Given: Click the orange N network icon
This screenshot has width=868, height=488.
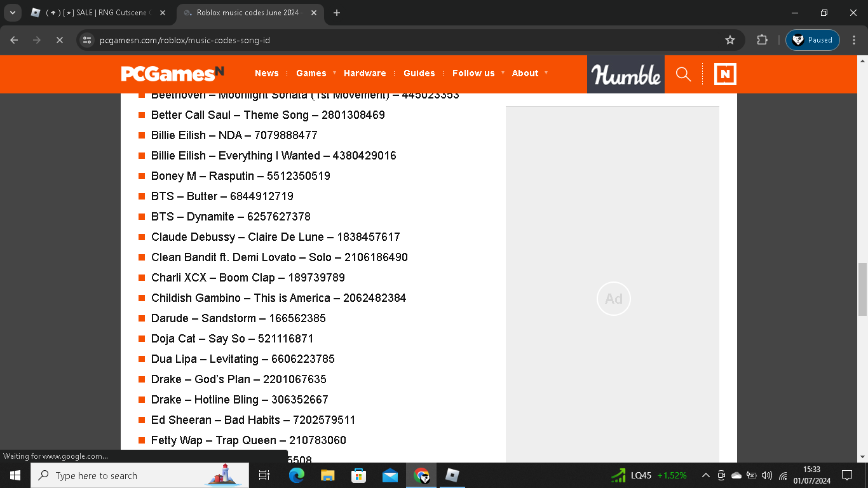Looking at the screenshot, I should click(725, 74).
